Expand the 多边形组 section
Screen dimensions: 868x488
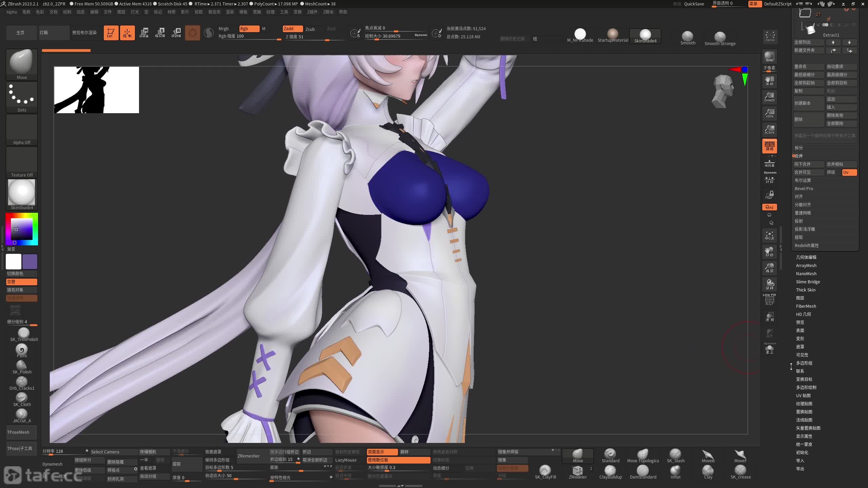click(x=804, y=363)
